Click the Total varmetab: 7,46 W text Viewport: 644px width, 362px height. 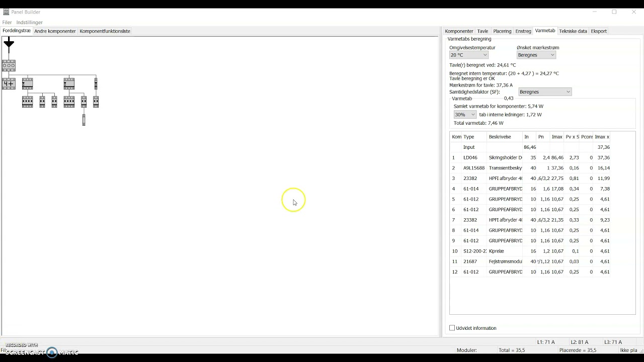[478, 123]
